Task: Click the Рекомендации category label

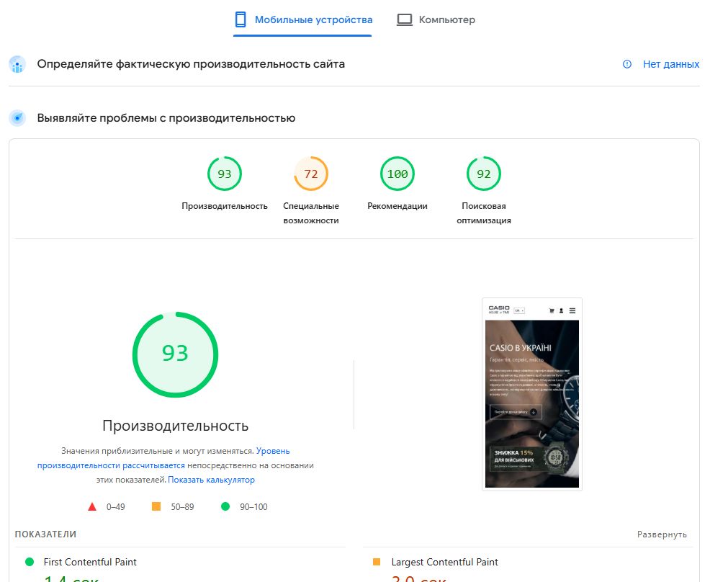Action: pyautogui.click(x=397, y=206)
